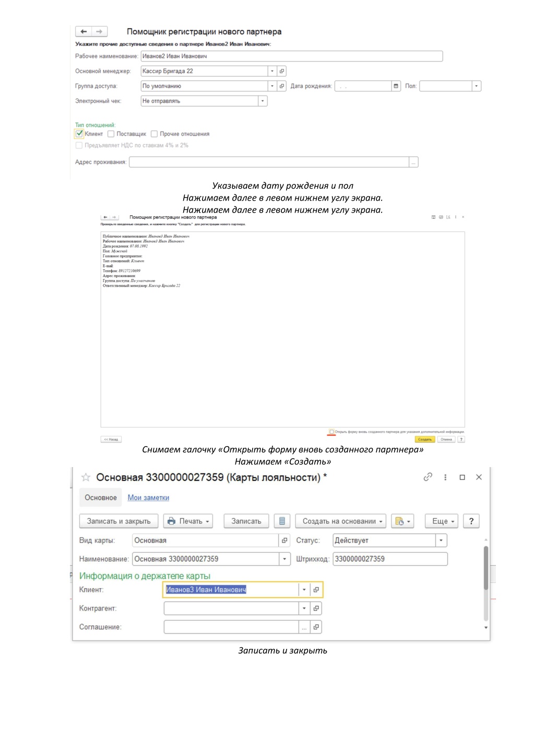Open the Мои заметки tab link
This screenshot has height=756, width=534.
[148, 498]
